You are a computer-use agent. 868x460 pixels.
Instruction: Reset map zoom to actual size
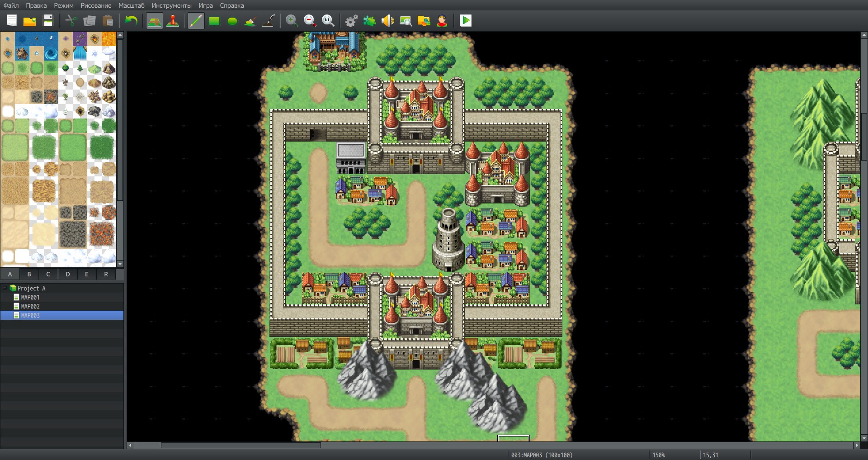point(328,21)
